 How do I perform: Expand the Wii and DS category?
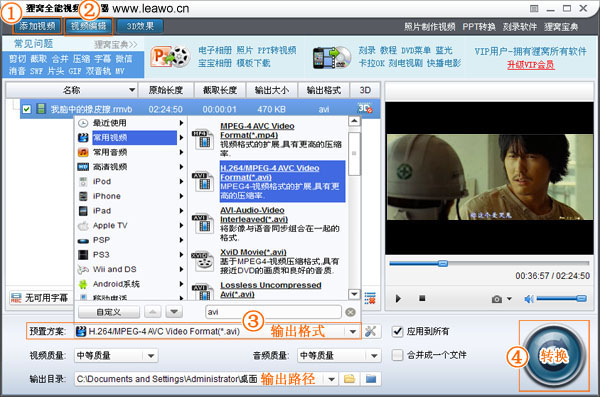coord(130,269)
